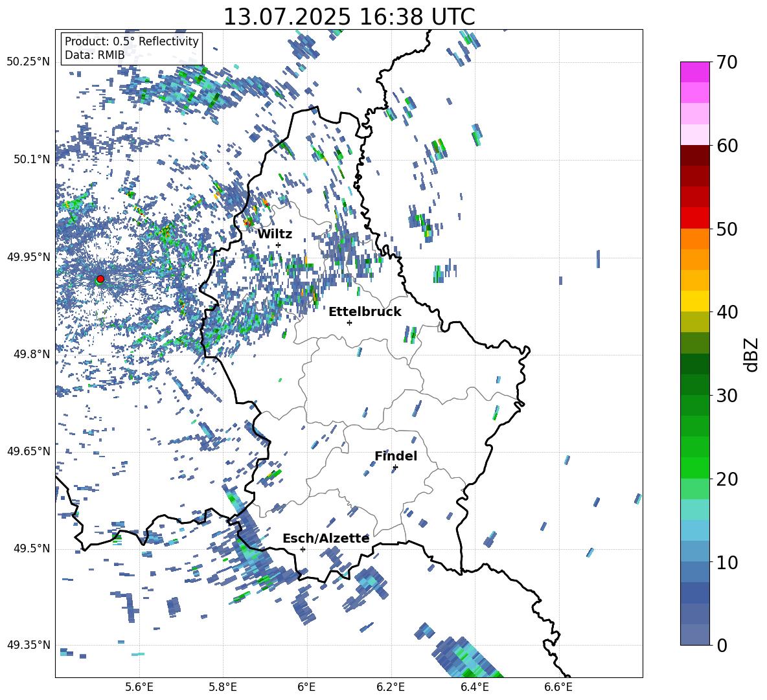Viewport: 767px width, 700px height.
Task: Click the 49.8°N latitude label
Action: coord(32,354)
